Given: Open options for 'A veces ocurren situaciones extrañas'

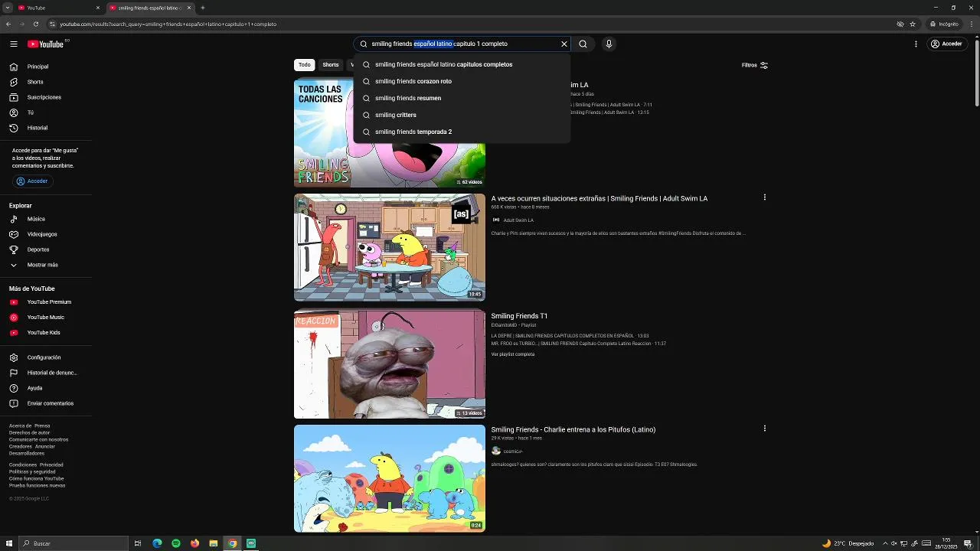Looking at the screenshot, I should point(764,197).
